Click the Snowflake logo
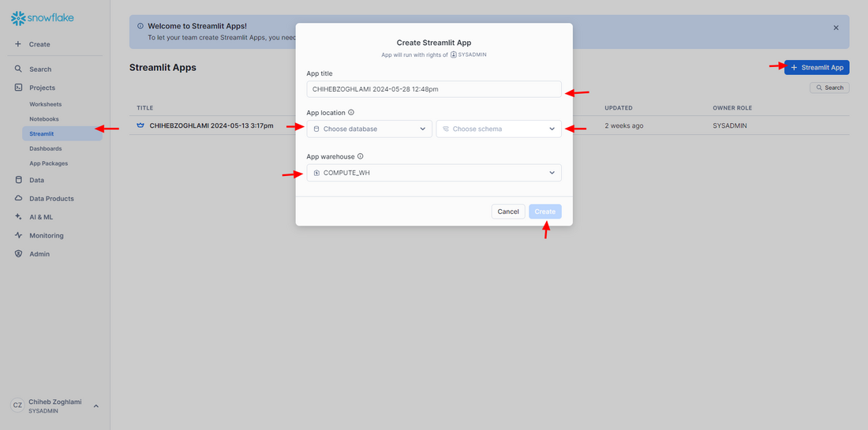 (43, 18)
